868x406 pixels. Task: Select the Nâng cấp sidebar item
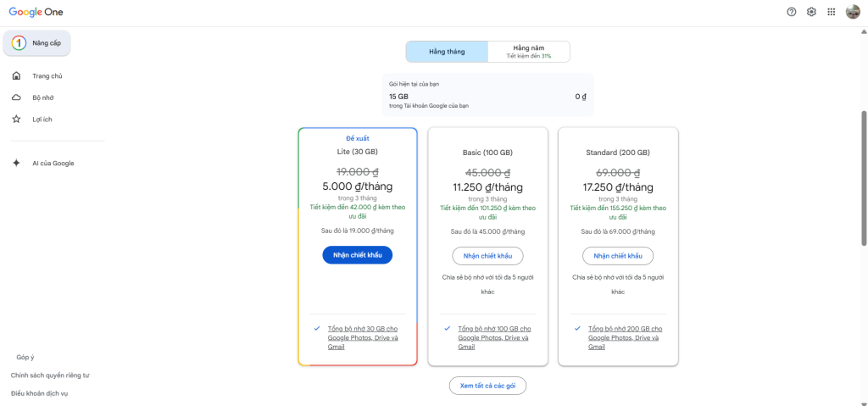(x=37, y=43)
